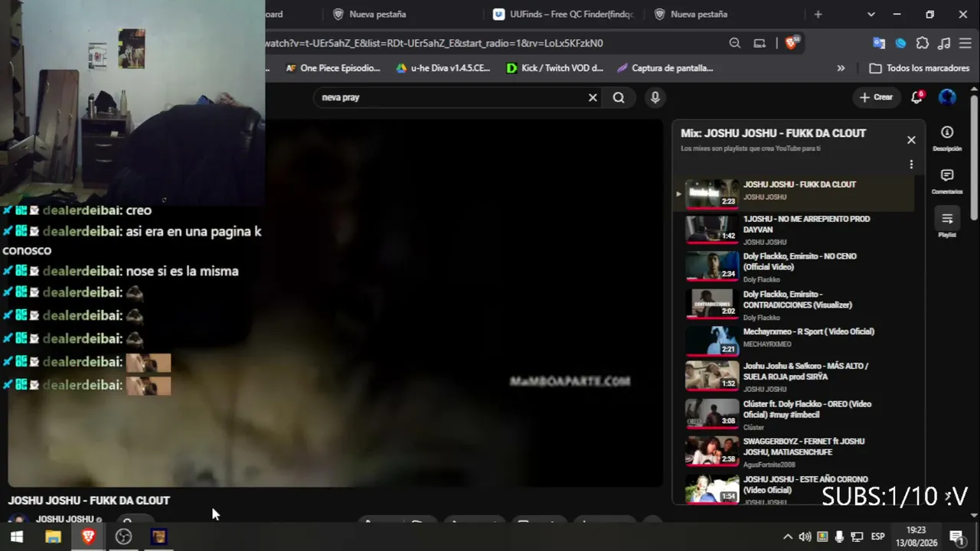
Task: Open the taskbar app next to OBS
Action: pos(158,536)
